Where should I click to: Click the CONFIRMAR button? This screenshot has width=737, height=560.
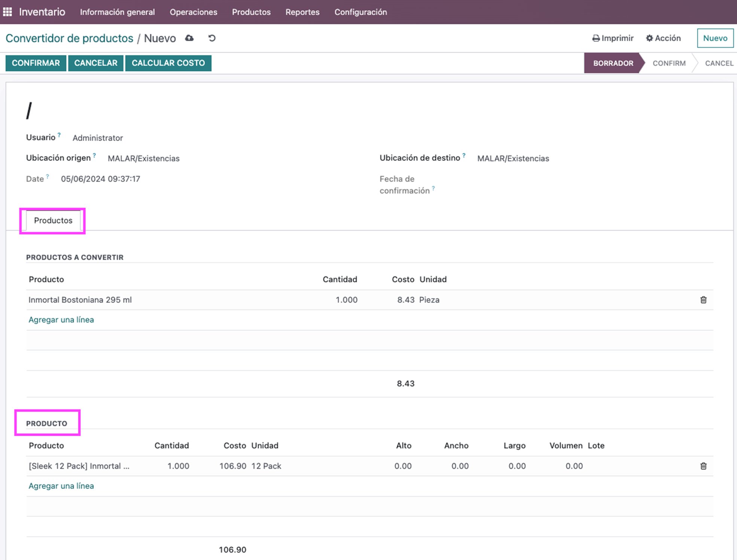point(36,63)
